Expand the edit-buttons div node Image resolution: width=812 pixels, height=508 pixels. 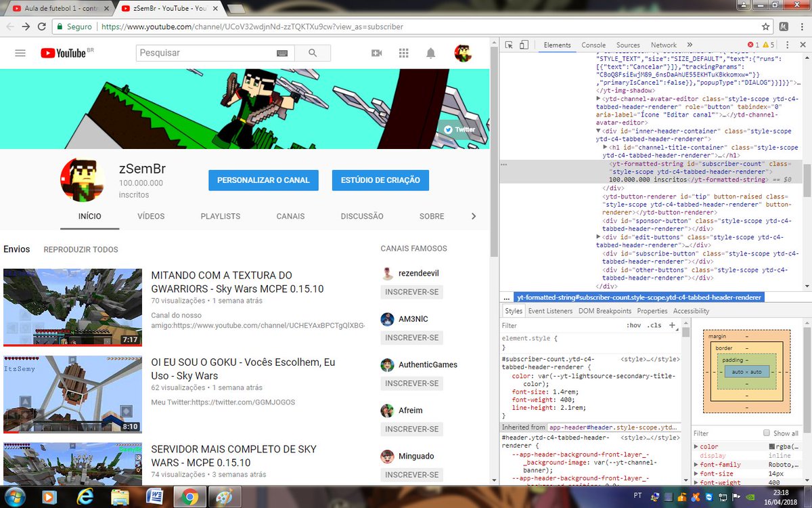pos(598,237)
